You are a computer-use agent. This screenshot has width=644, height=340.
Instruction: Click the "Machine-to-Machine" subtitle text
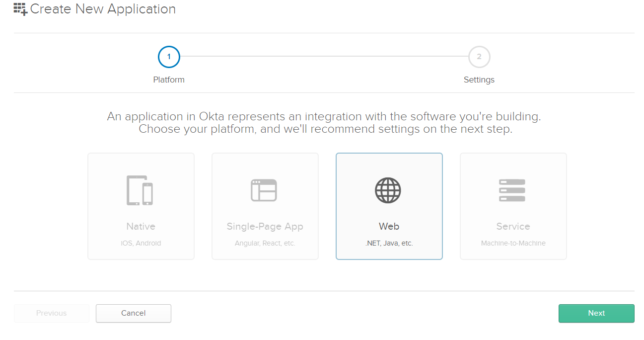point(513,244)
